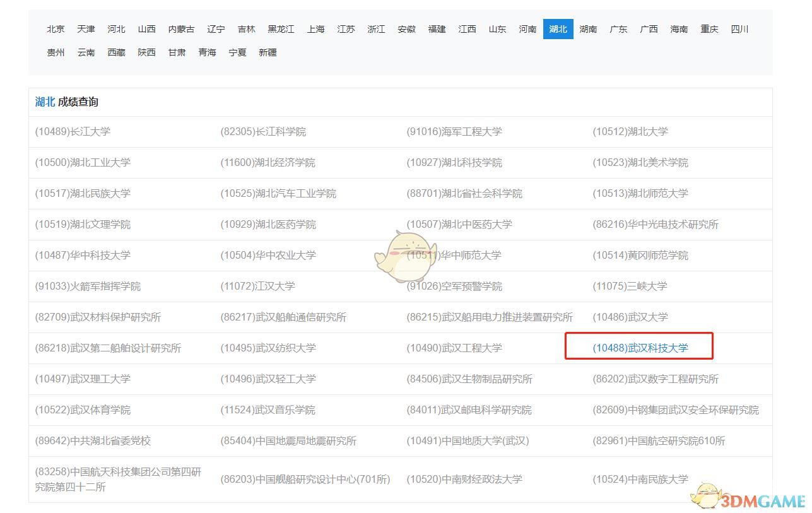The width and height of the screenshot is (812, 513).
Task: Open (10487)华中科技大学 link
Action: click(83, 256)
